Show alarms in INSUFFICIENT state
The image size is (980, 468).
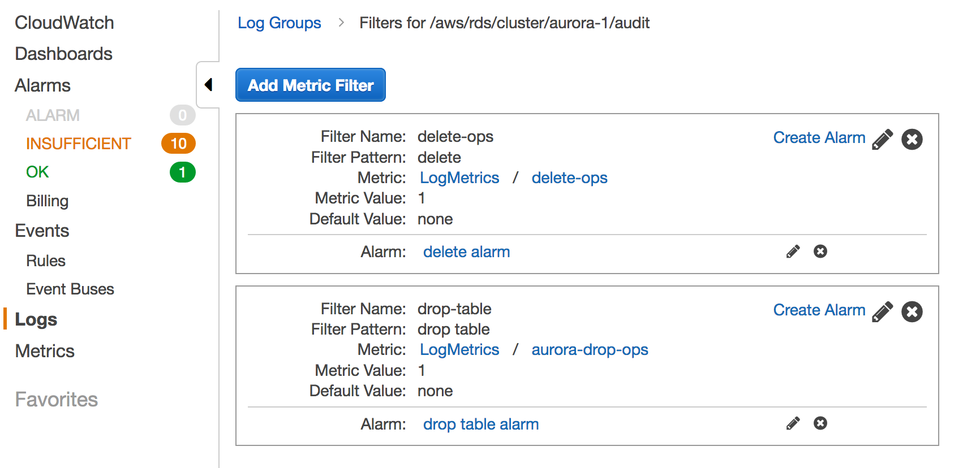pos(78,144)
